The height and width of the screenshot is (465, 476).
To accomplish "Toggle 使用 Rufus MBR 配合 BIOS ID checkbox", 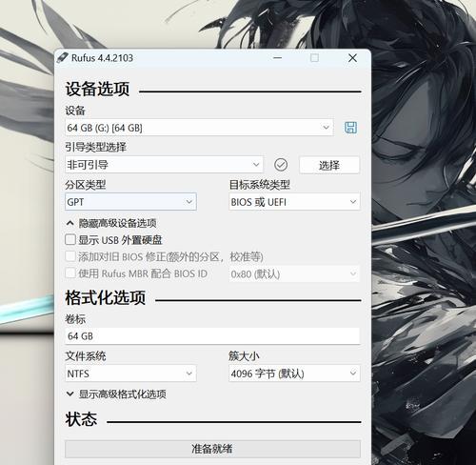I will [x=70, y=273].
